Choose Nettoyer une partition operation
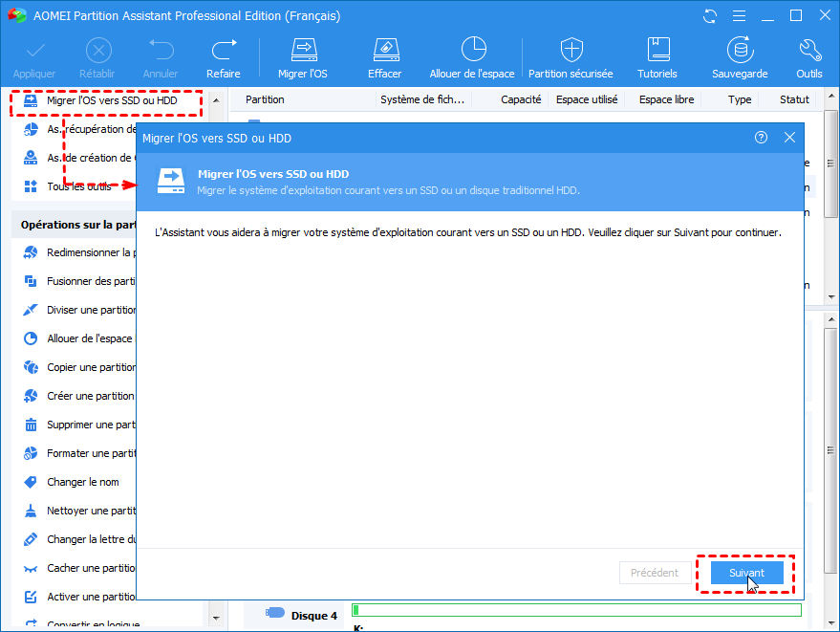This screenshot has height=632, width=840. [x=79, y=511]
